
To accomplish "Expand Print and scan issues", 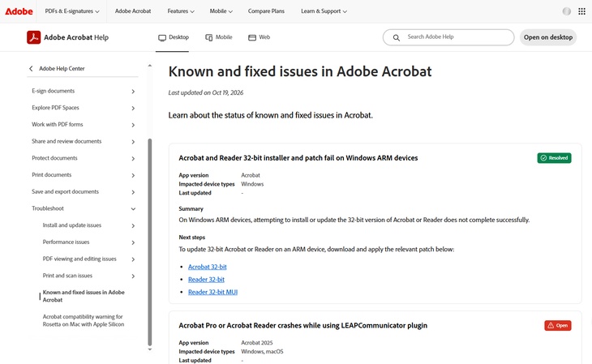I will point(133,276).
